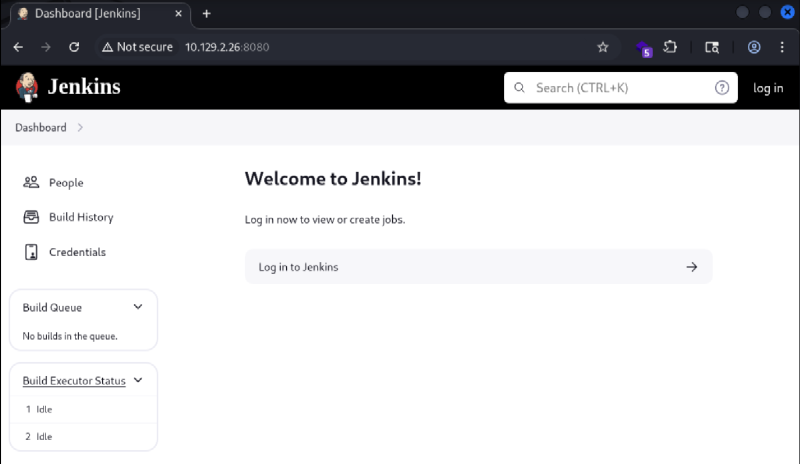Open the Build Executor Status link
Viewport: 800px width, 464px height.
point(74,381)
